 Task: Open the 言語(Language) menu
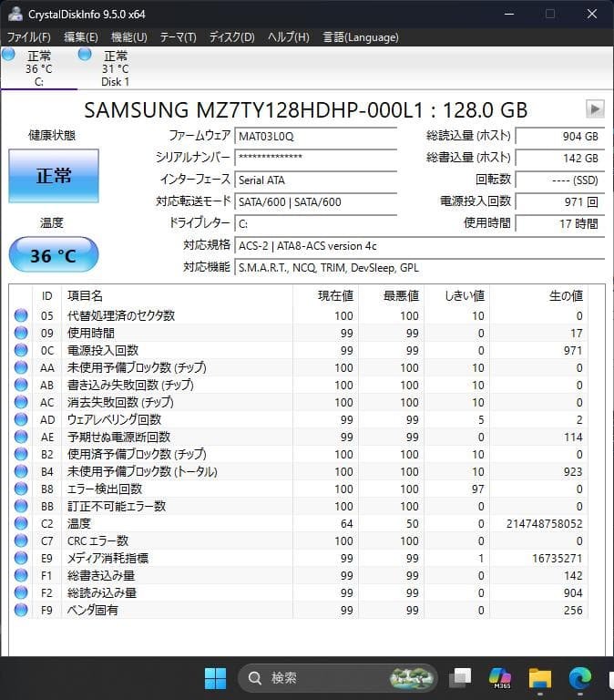tap(361, 37)
